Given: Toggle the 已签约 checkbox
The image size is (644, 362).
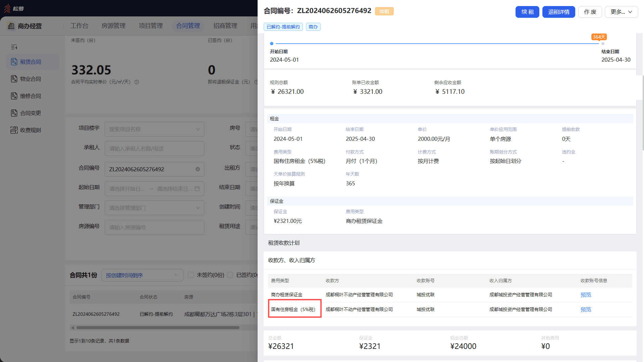Looking at the screenshot, I should click(x=230, y=275).
